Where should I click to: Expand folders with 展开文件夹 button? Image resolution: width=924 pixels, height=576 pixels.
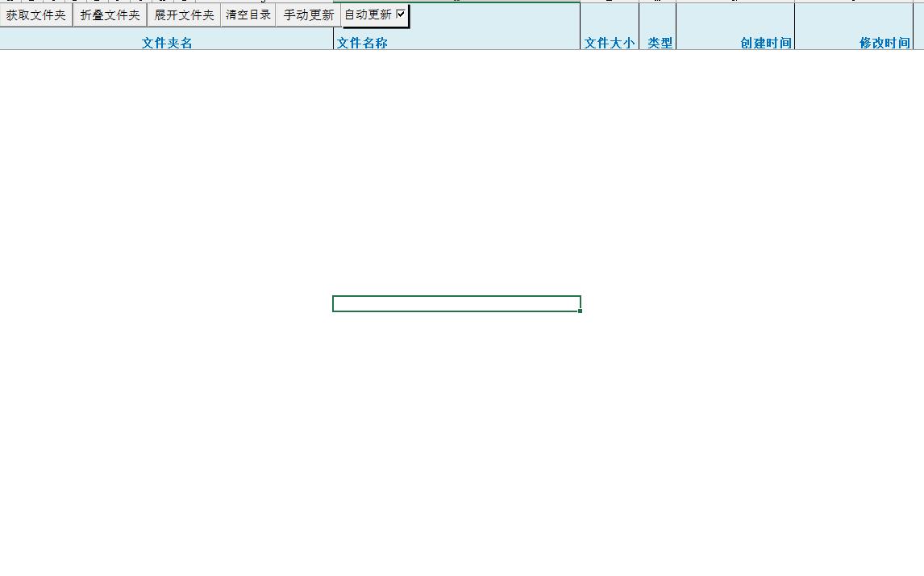click(x=184, y=15)
